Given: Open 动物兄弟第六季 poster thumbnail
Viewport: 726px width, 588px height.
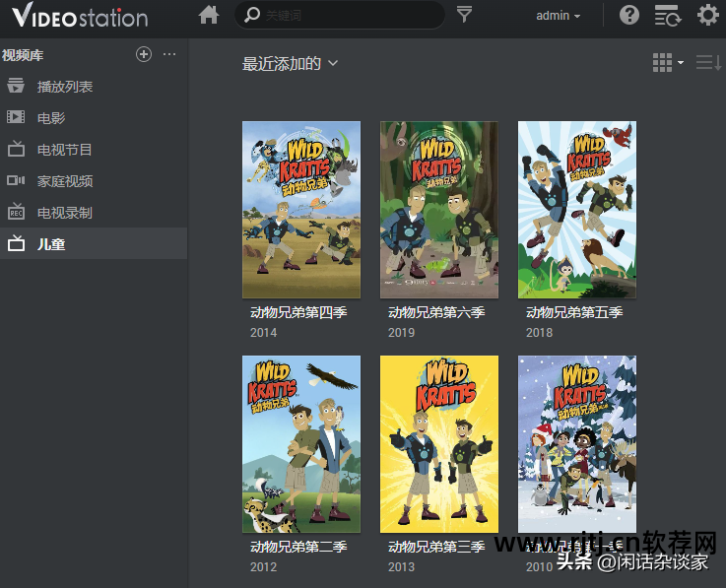Looking at the screenshot, I should 439,210.
